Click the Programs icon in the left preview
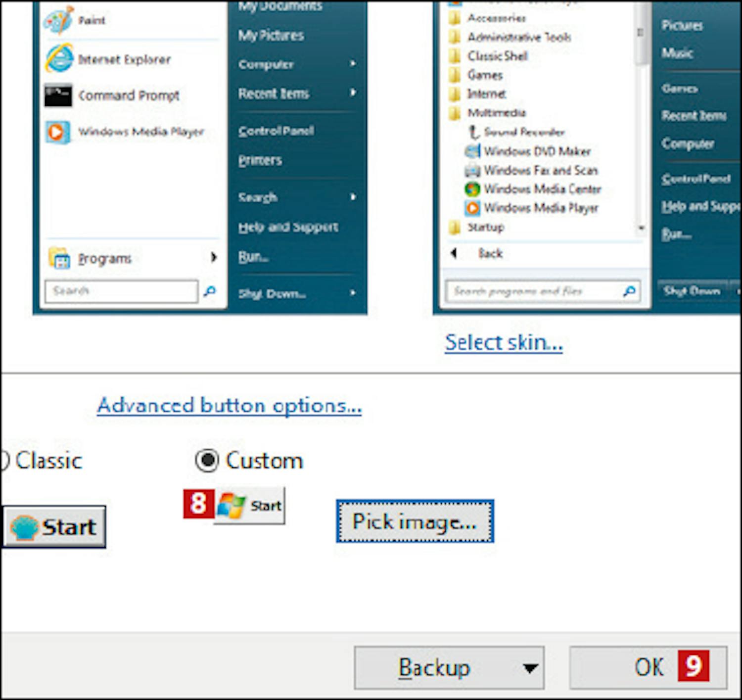Viewport: 742px width, 700px height. tap(59, 258)
